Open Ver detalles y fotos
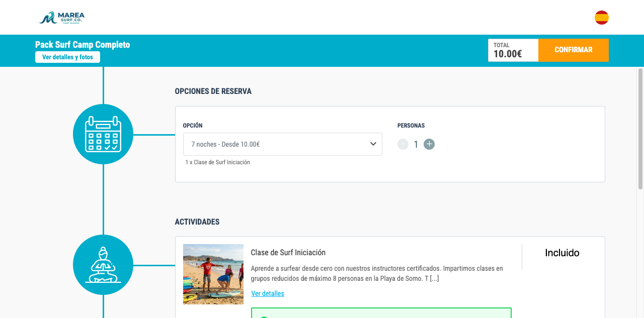644x318 pixels. coord(67,57)
